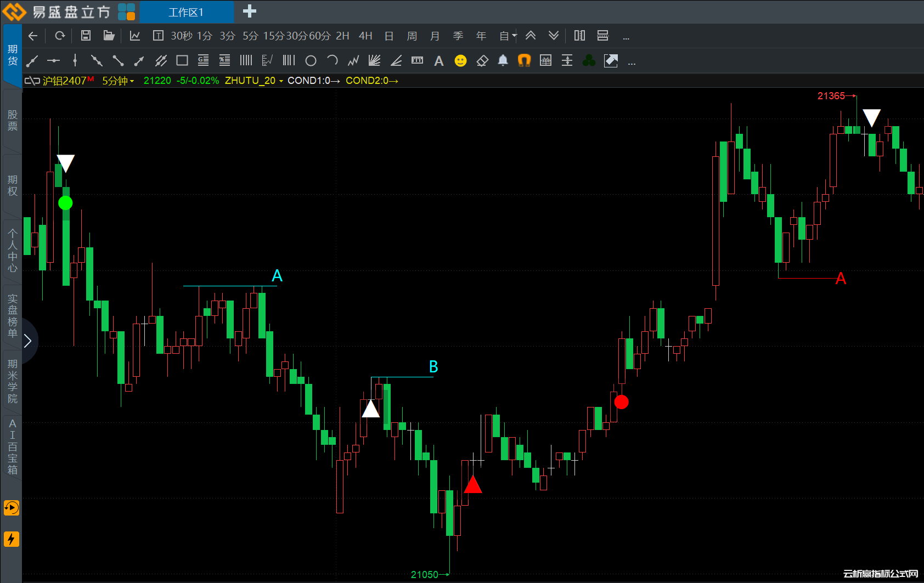Open the AI百宝箱 sidebar tab
Screen dimensions: 924x583
(x=13, y=446)
